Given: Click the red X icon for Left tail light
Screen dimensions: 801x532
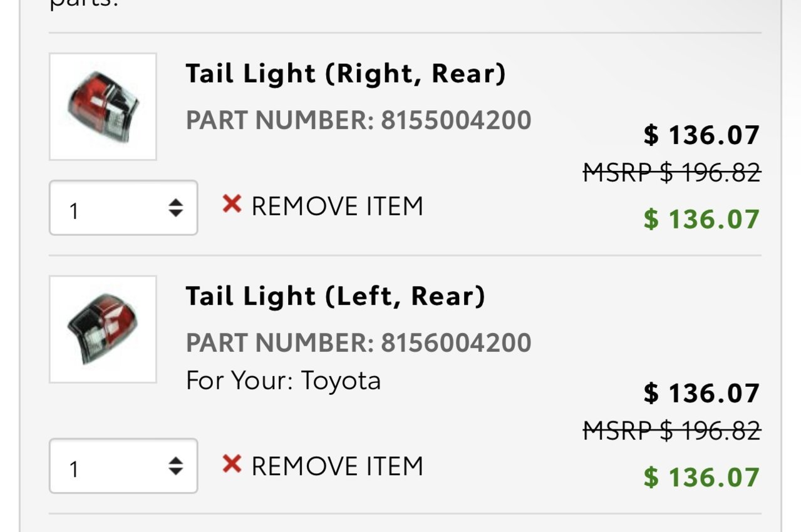Looking at the screenshot, I should [232, 464].
